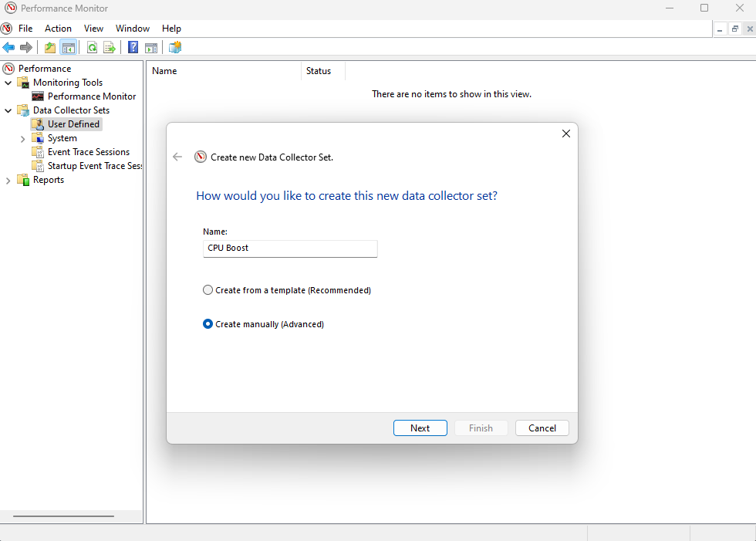The width and height of the screenshot is (756, 541).
Task: Click the Next button in wizard
Action: pos(420,428)
